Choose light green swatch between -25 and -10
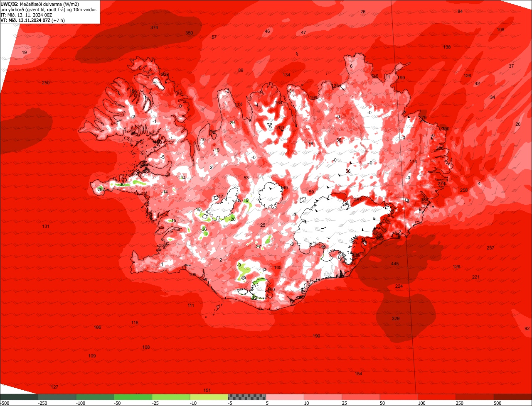532x406 pixels. 171,397
